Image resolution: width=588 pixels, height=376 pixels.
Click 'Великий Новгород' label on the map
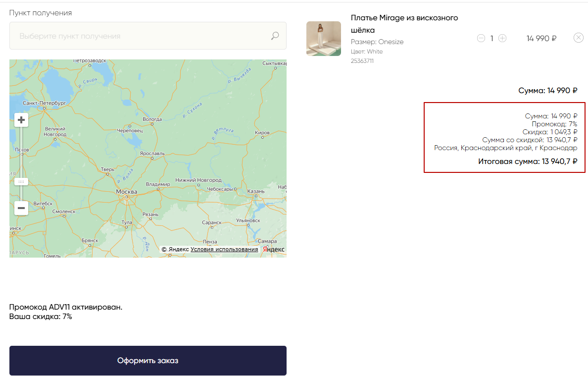tap(55, 131)
